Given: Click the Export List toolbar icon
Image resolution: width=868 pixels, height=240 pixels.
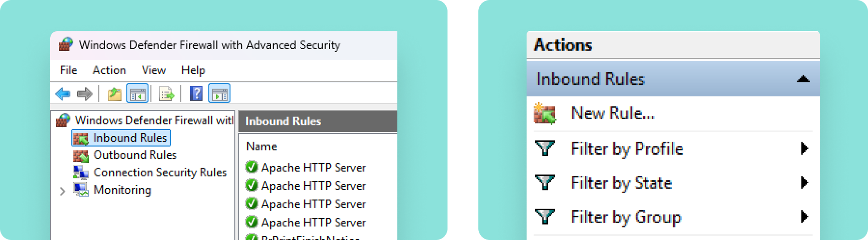Looking at the screenshot, I should pos(166,93).
